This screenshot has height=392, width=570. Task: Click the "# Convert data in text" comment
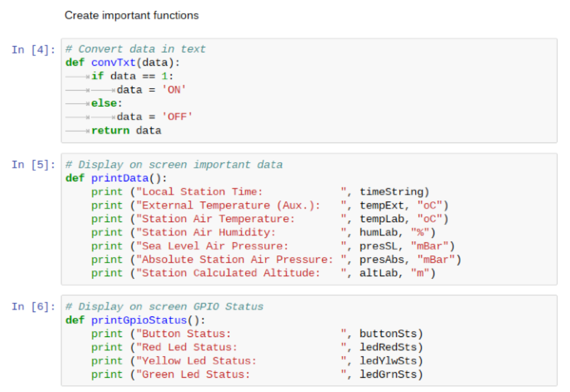135,49
